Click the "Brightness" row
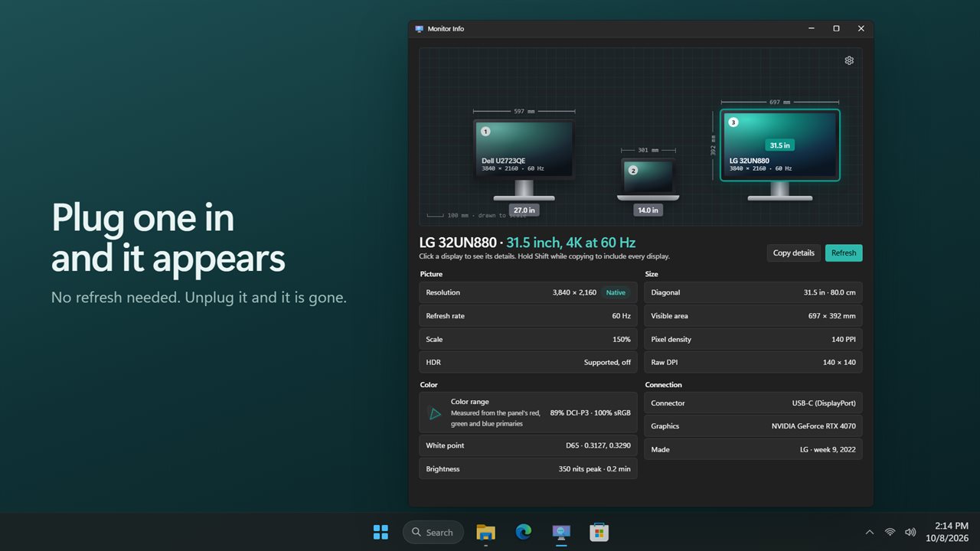980x551 pixels. pyautogui.click(x=528, y=468)
